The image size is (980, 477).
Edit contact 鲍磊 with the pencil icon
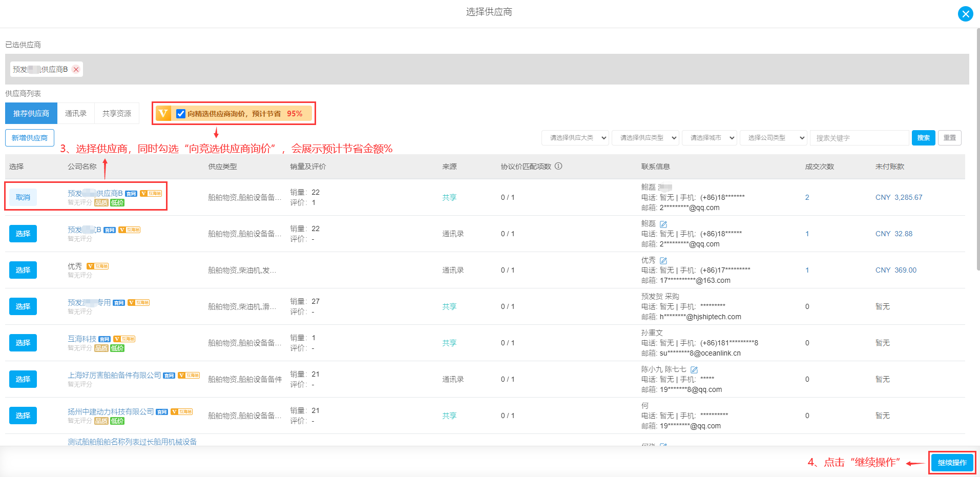[663, 224]
